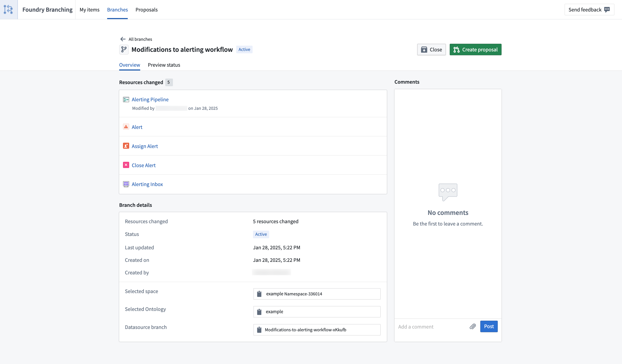The height and width of the screenshot is (364, 622).
Task: Select the datasource branch dropdown
Action: (317, 330)
